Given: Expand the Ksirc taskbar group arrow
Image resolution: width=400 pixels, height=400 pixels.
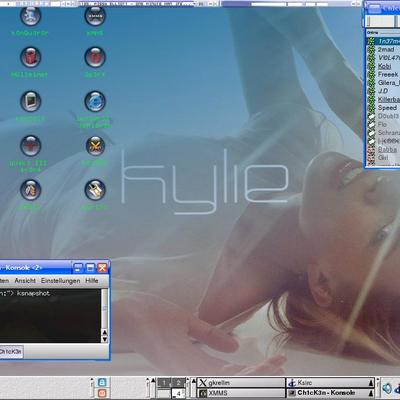Looking at the screenshot, I should [x=371, y=383].
